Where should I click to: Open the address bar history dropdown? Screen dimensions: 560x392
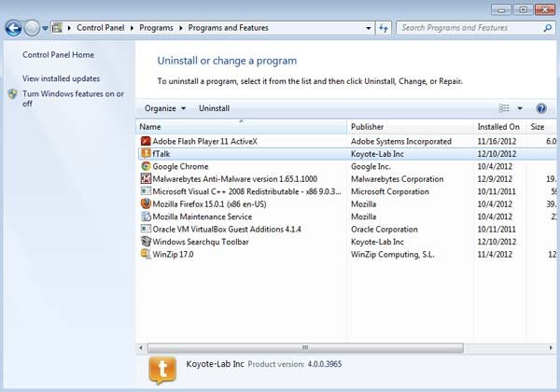click(369, 28)
